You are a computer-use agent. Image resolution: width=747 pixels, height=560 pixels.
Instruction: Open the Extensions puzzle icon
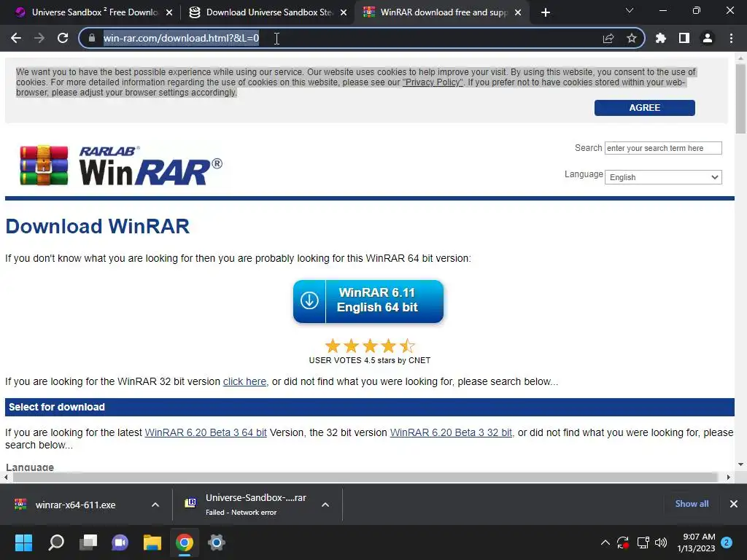click(x=660, y=38)
